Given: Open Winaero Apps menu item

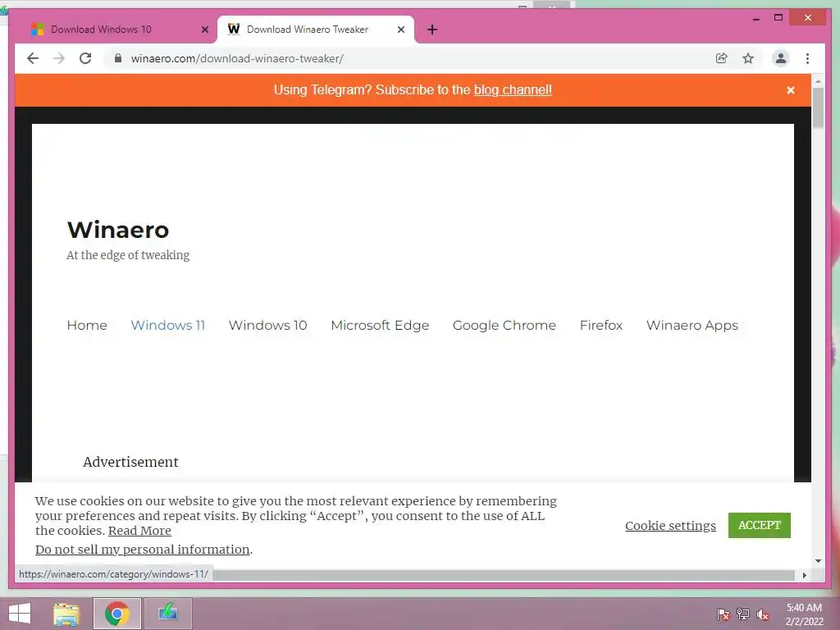Looking at the screenshot, I should (692, 325).
